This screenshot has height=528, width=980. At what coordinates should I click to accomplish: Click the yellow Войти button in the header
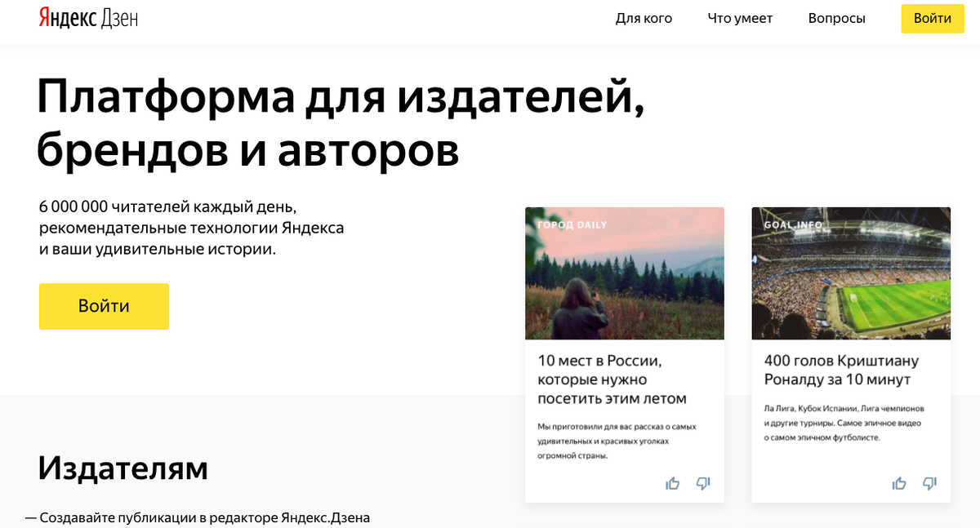[x=933, y=18]
